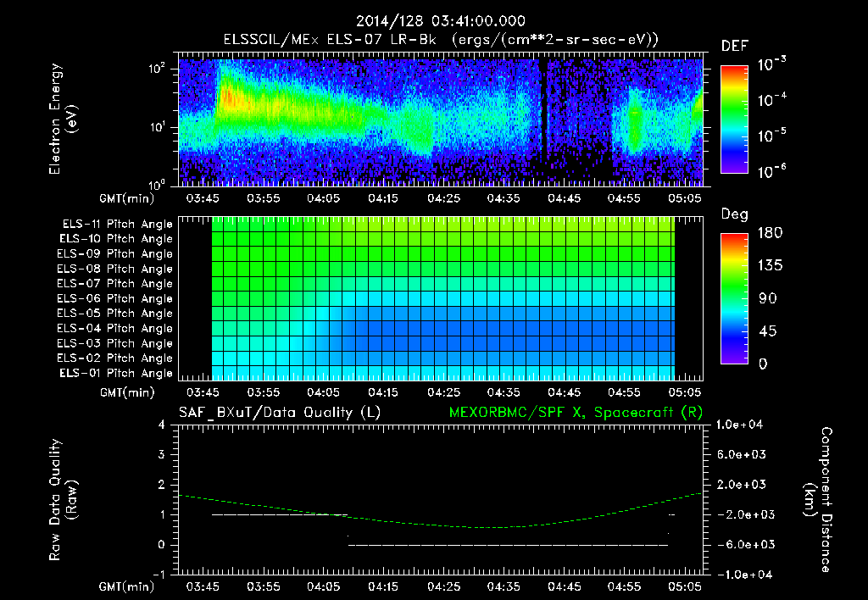
Task: Click the 10^-3 tick on DEF scale
Action: [x=771, y=64]
